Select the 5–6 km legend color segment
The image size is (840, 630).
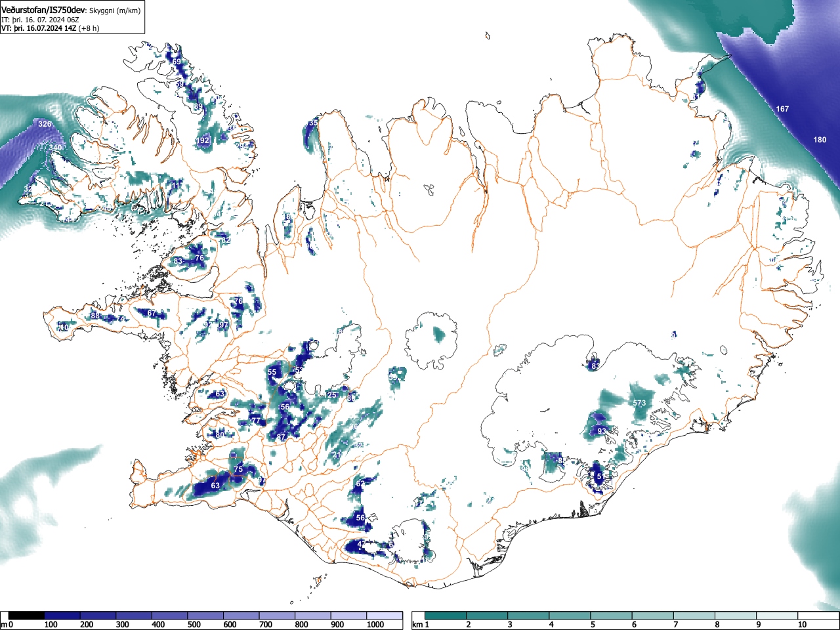(x=613, y=616)
